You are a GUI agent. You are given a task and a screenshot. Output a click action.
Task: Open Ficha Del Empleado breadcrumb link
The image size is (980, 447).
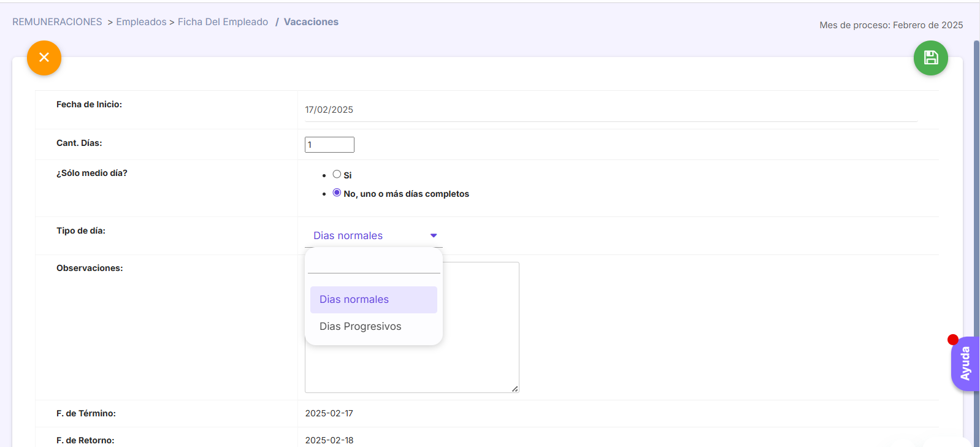tap(223, 22)
